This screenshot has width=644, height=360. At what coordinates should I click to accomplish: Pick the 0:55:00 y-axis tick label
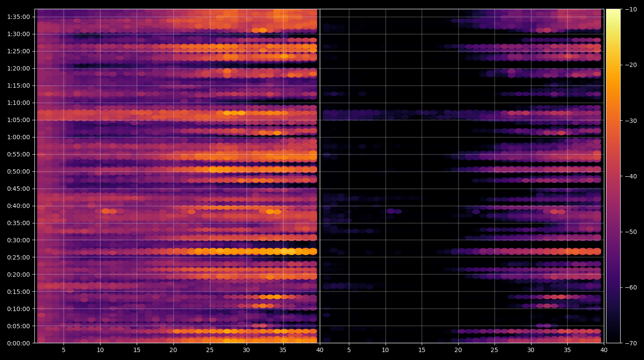click(19, 154)
